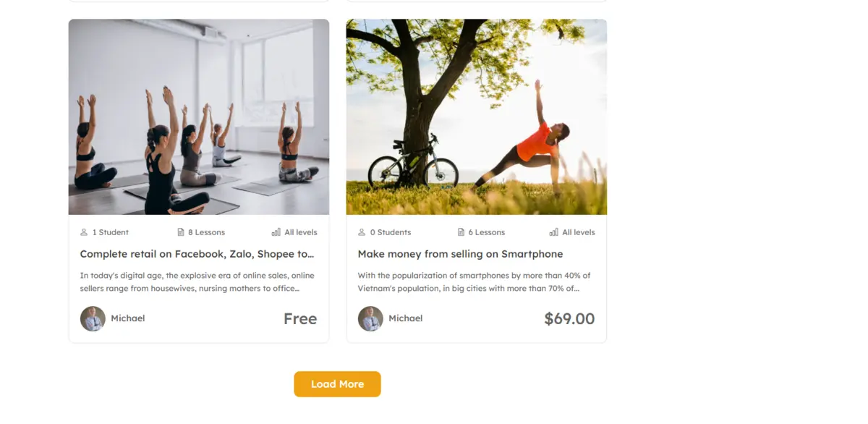Click the student icon on the Facebook retail course
The height and width of the screenshot is (424, 868).
coord(84,232)
